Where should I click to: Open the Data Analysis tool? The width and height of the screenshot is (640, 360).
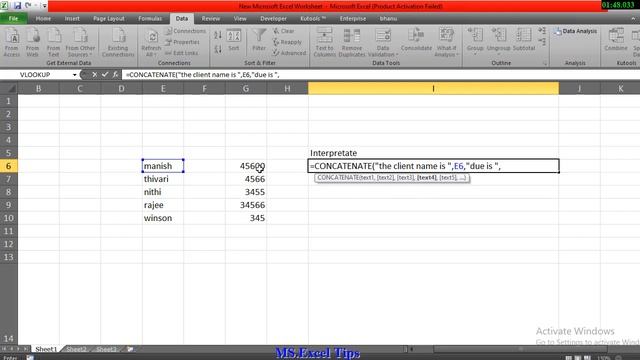point(576,31)
